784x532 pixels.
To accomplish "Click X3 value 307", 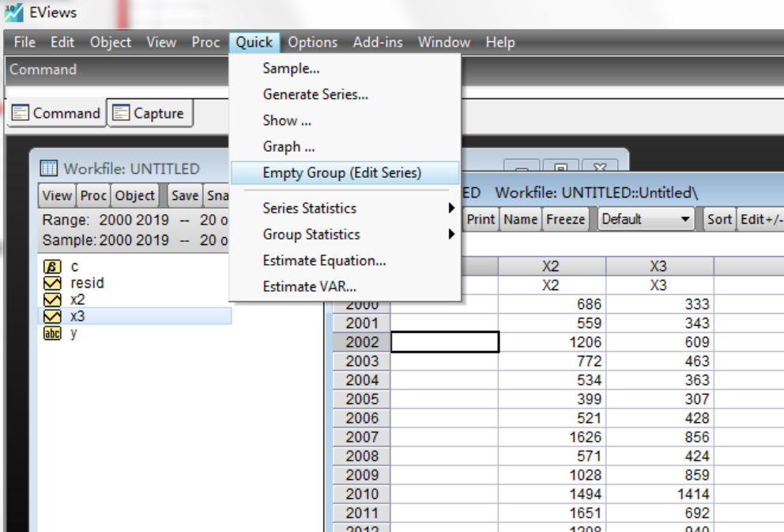I will point(659,399).
